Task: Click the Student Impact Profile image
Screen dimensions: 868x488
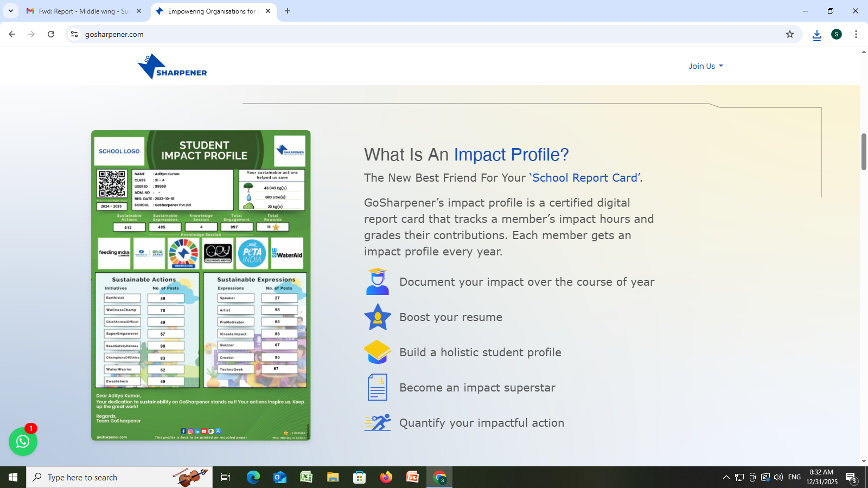Action: (201, 285)
